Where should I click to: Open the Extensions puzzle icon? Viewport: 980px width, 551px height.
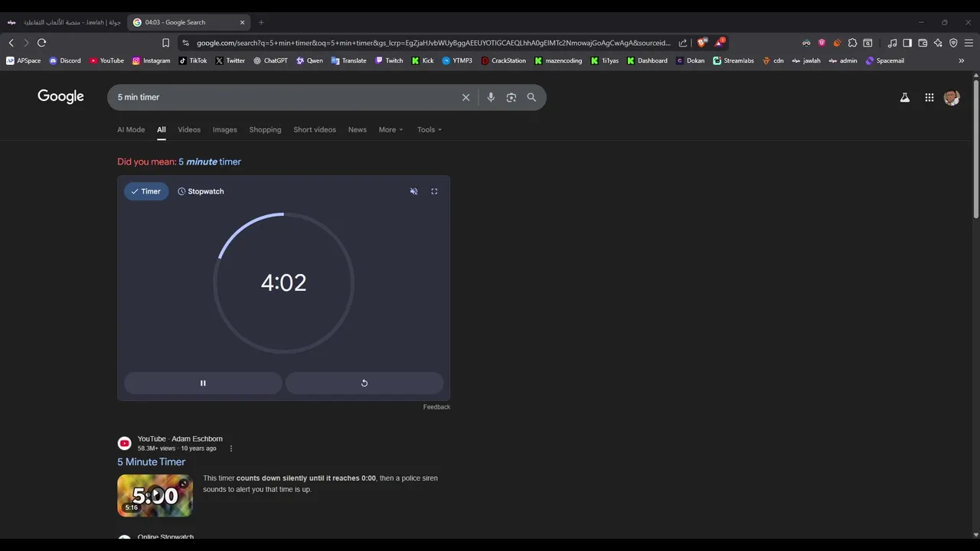click(852, 43)
